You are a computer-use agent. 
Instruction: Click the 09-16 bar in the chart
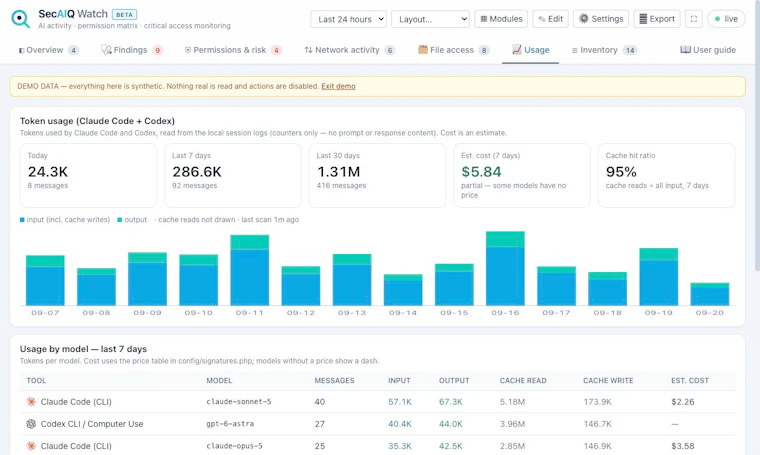click(505, 268)
